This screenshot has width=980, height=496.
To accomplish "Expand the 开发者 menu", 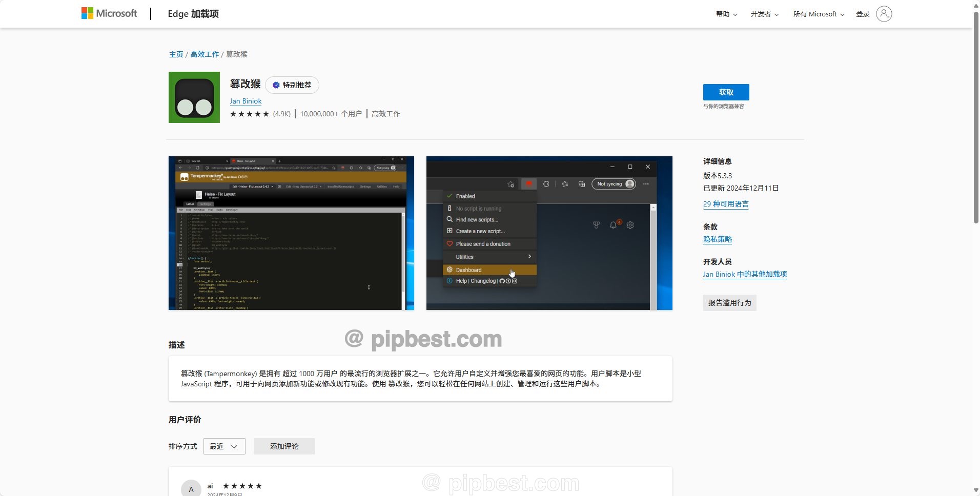I will pos(765,14).
